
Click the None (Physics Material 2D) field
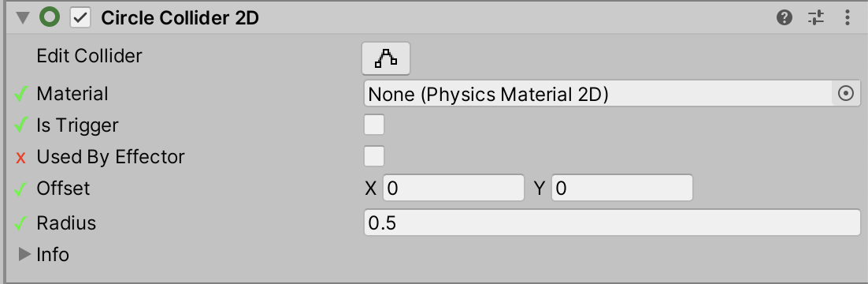(598, 94)
